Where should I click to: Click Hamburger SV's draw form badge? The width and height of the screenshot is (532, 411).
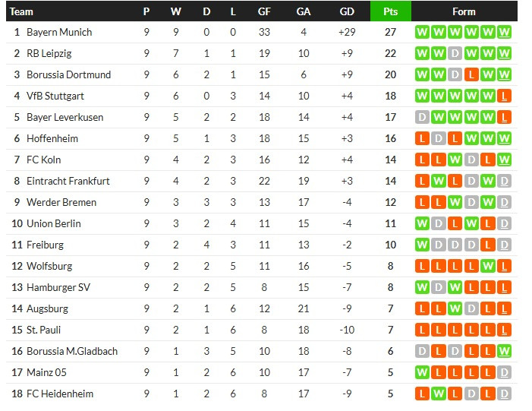pos(438,287)
